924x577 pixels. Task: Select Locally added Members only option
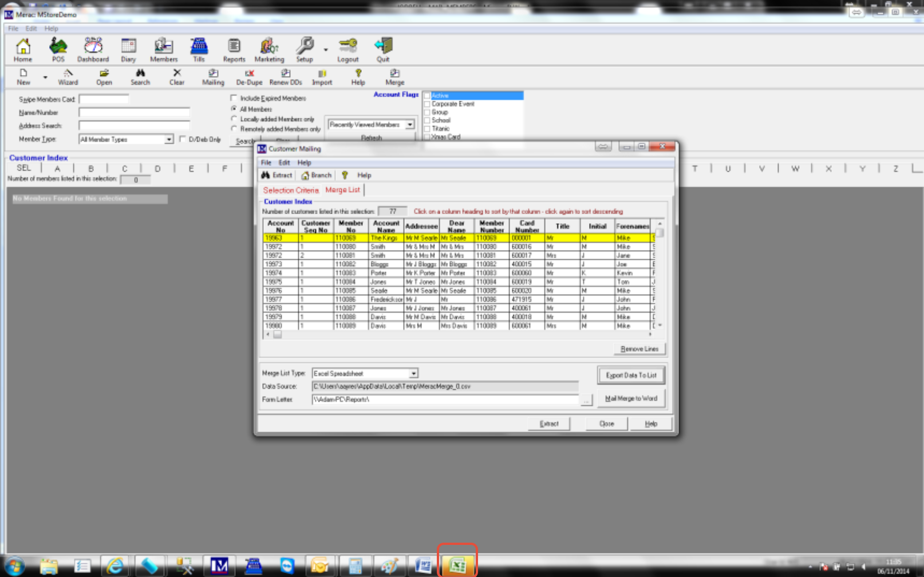pyautogui.click(x=234, y=119)
